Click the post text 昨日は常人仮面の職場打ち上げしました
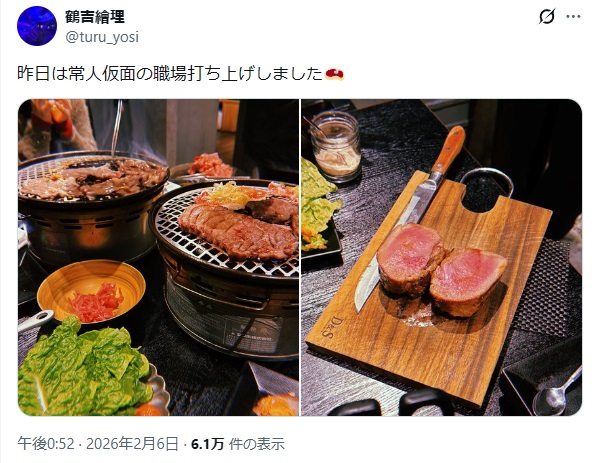 coord(170,74)
